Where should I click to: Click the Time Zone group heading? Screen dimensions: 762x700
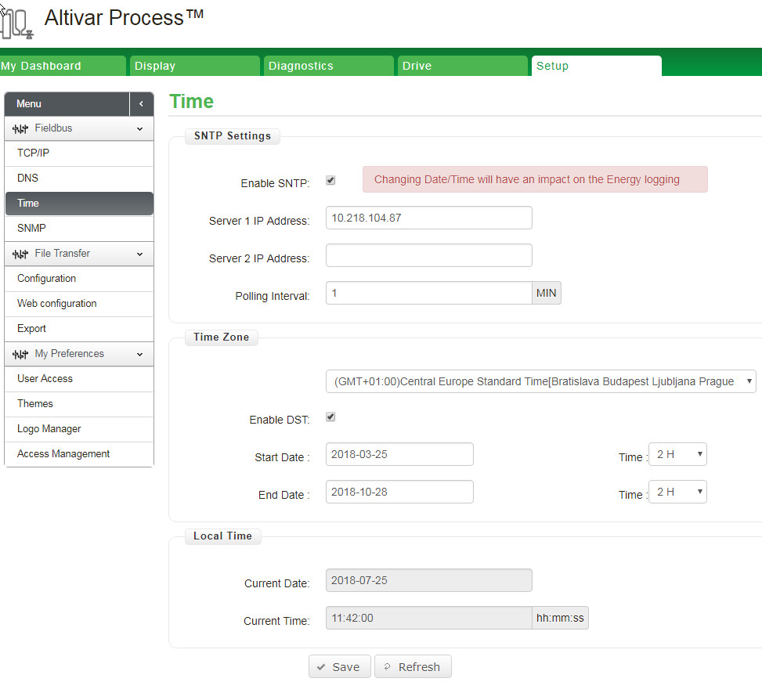click(x=222, y=337)
